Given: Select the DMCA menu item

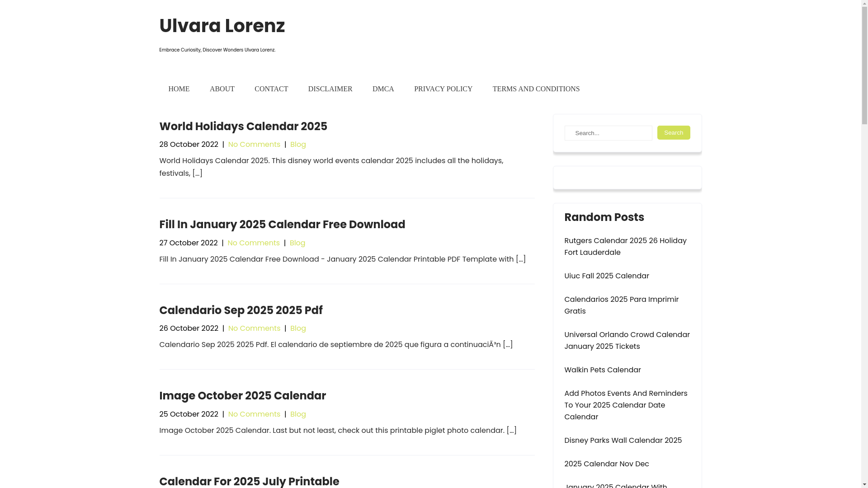Looking at the screenshot, I should tap(383, 89).
